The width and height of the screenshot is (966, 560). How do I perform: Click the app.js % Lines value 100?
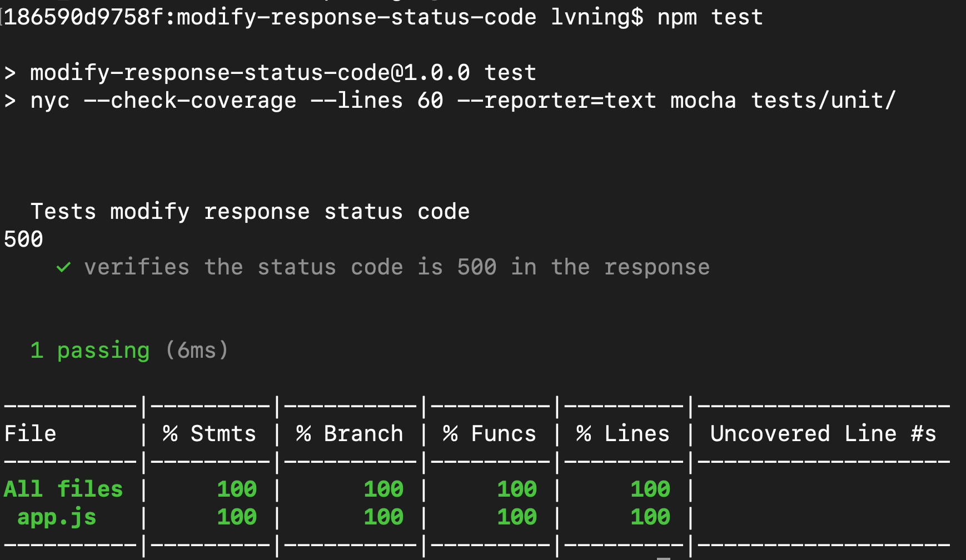tap(650, 517)
